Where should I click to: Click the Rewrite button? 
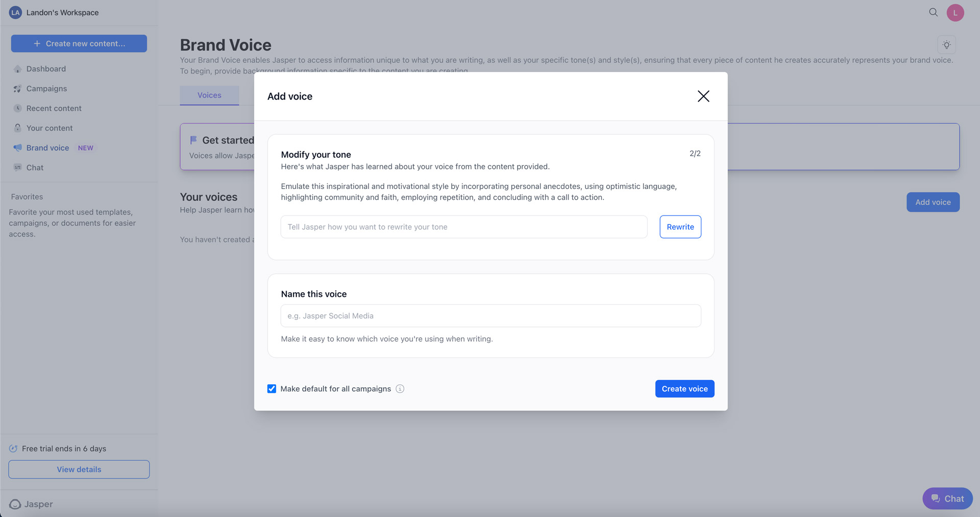click(680, 227)
